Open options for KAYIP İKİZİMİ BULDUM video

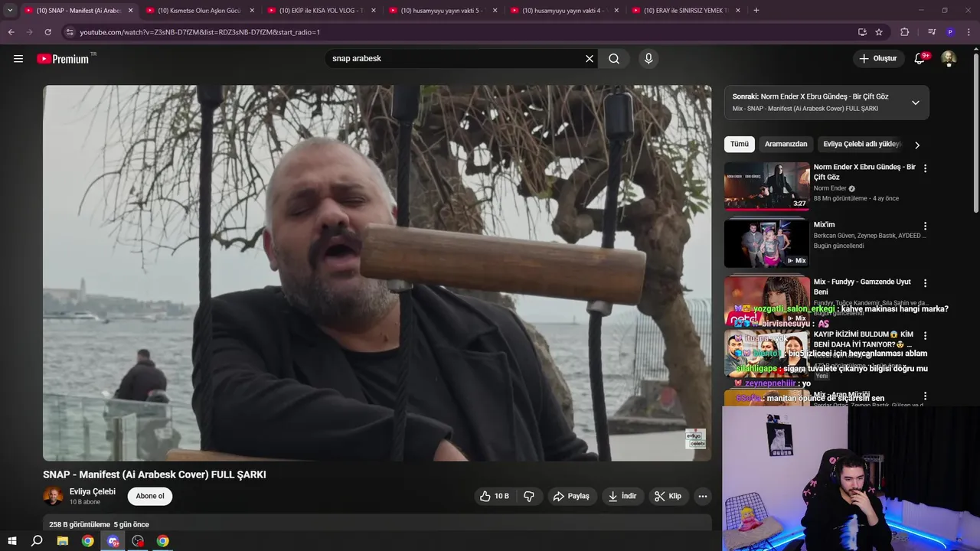tap(925, 336)
